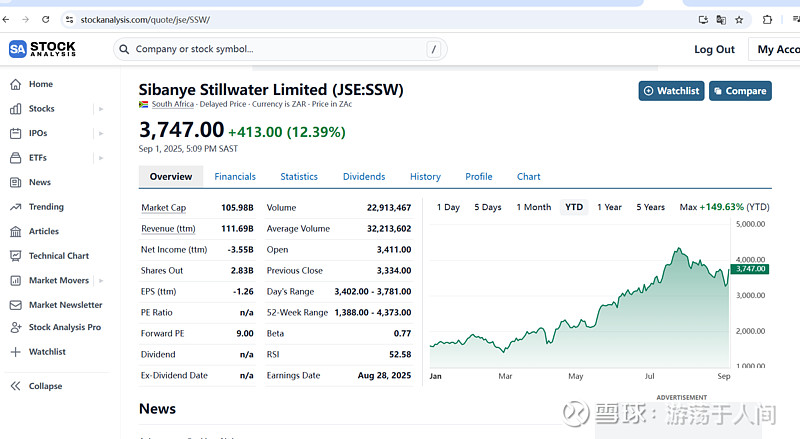Select the 1 Day chart range

pyautogui.click(x=448, y=207)
